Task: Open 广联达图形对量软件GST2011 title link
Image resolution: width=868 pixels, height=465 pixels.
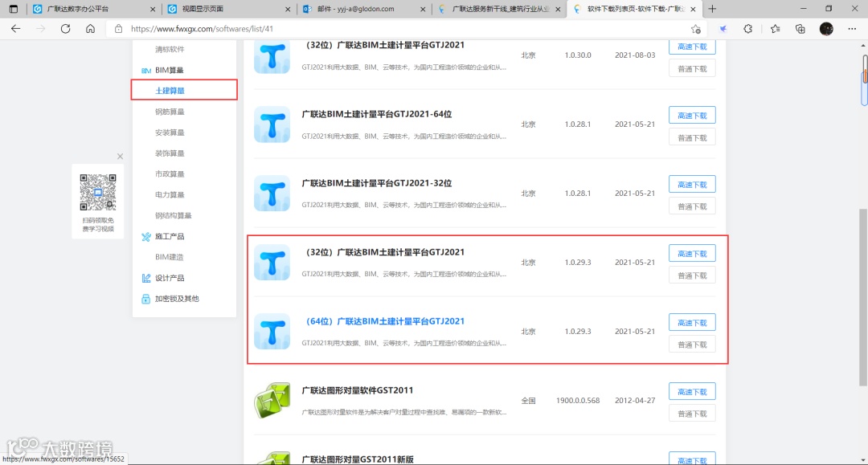Action: coord(357,390)
